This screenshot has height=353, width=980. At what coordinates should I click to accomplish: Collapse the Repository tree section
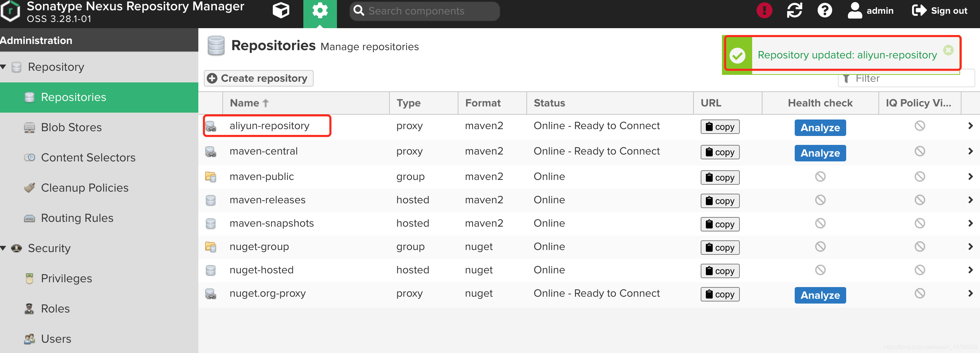pyautogui.click(x=3, y=67)
